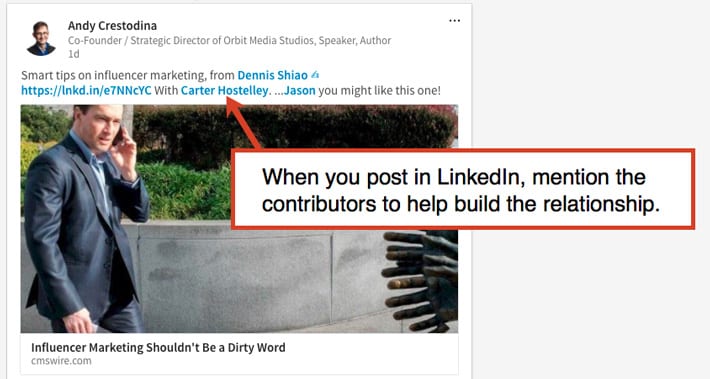Open Andy Crestodina's profile name link
Screen dimensions: 710x379
tap(112, 26)
